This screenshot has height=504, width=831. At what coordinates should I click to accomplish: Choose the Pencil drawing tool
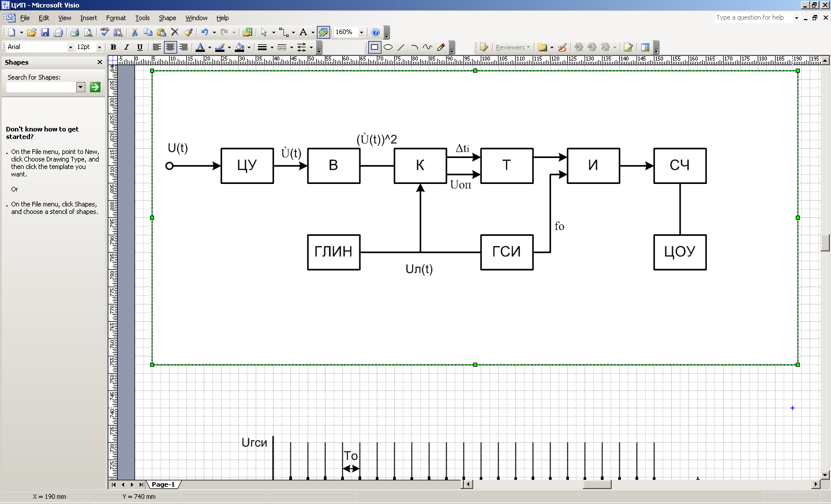tap(441, 47)
